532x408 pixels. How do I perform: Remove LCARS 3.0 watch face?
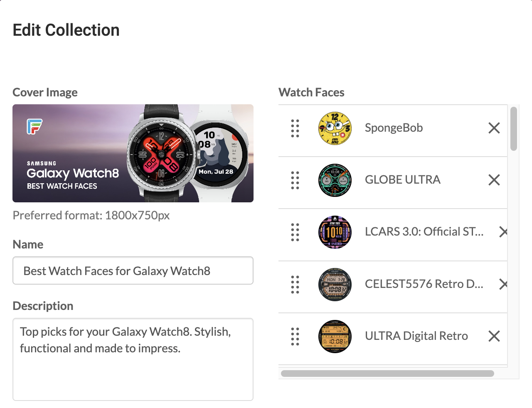coord(503,232)
